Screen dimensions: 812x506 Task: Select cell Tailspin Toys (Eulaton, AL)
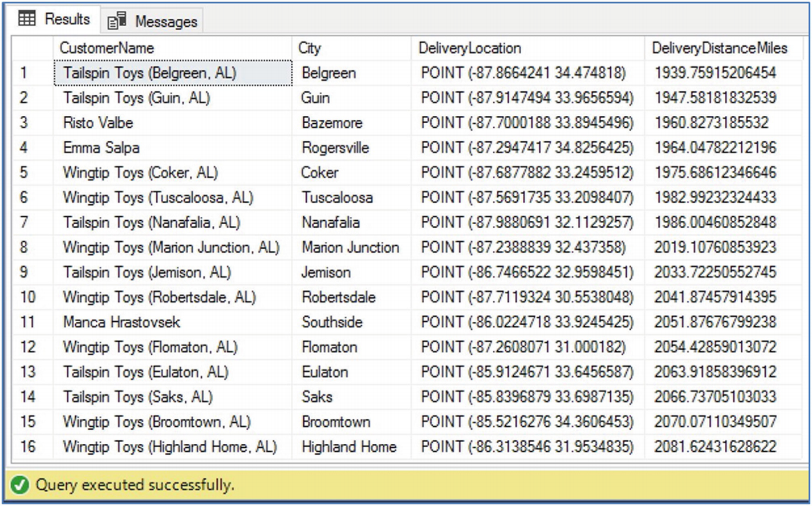pyautogui.click(x=172, y=372)
